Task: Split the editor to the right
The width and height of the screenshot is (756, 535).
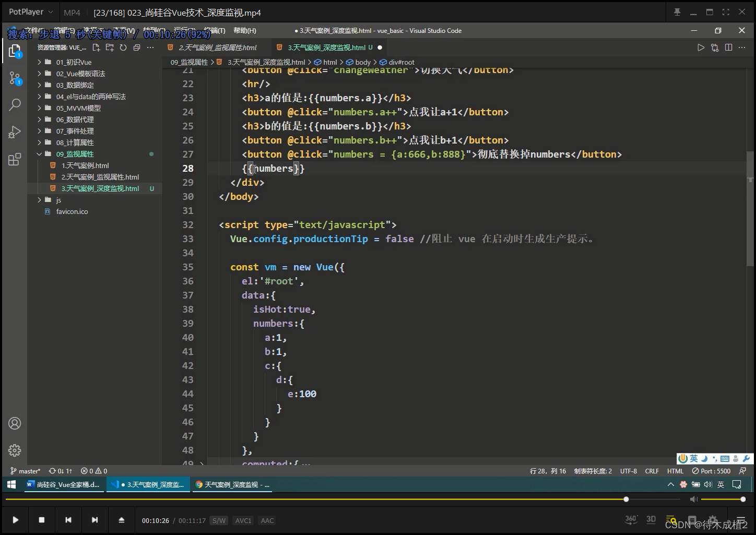Action: tap(728, 47)
